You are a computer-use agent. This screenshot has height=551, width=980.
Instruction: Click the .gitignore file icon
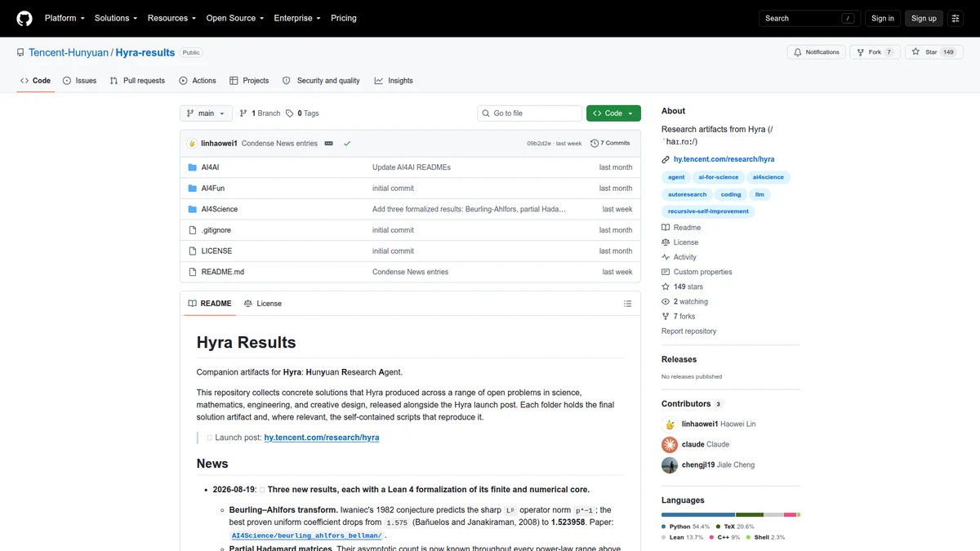tap(193, 230)
